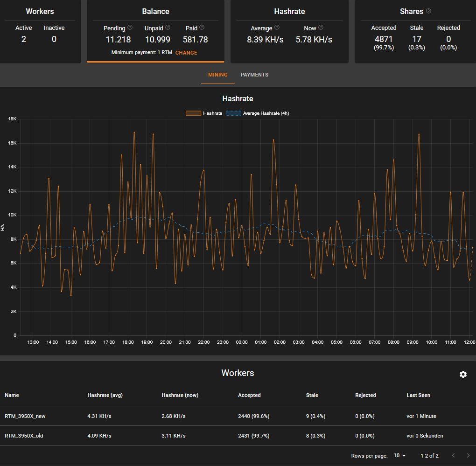476x466 pixels.
Task: Open help icon next to Pending balance
Action: coord(130,28)
